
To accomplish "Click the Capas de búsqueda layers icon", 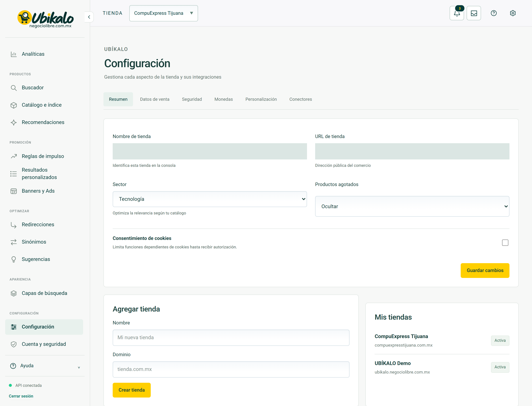I will point(13,293).
